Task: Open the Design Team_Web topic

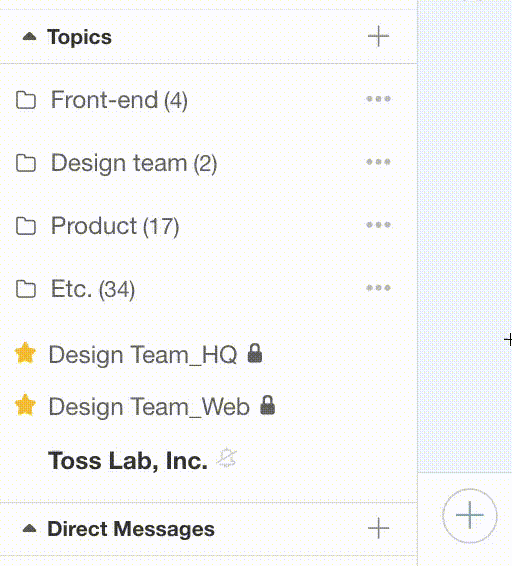Action: (149, 406)
